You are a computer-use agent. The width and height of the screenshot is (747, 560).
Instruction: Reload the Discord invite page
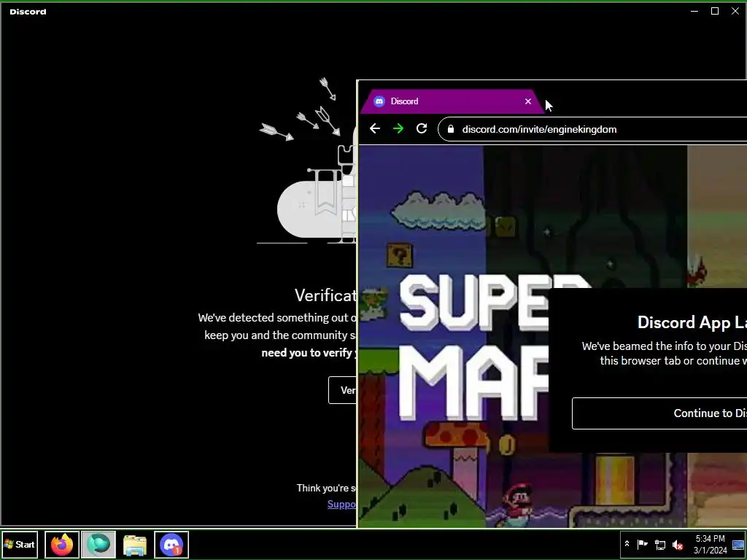tap(422, 128)
